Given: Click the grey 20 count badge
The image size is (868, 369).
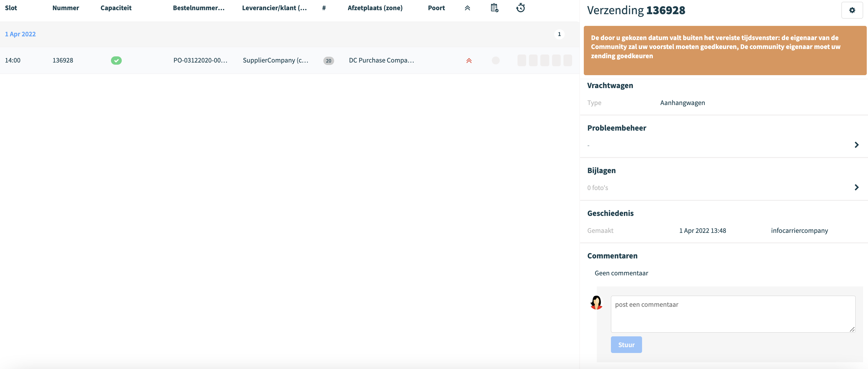Looking at the screenshot, I should point(329,61).
